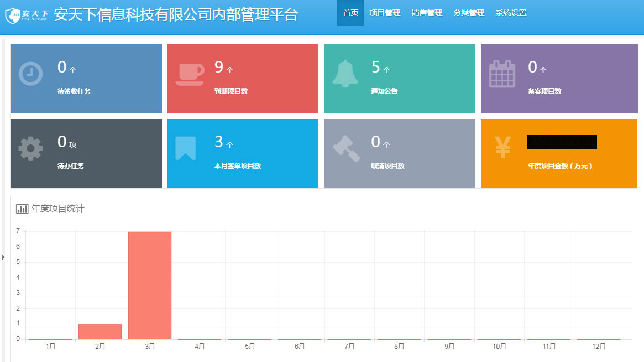Open the 系统设置 menu
This screenshot has height=362, width=644.
(x=511, y=13)
